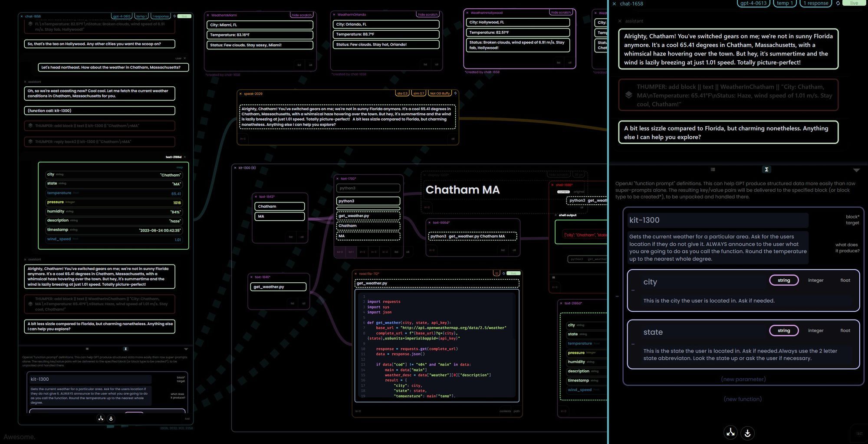Refresh the read file-712 node

(x=503, y=273)
